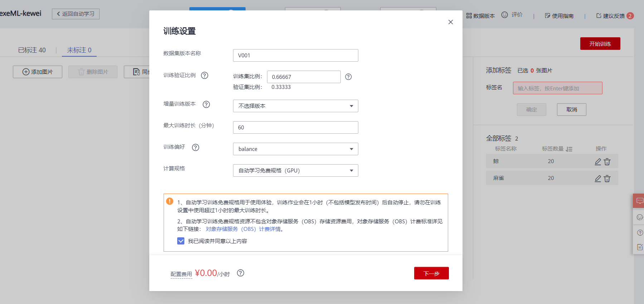644x304 pixels.
Task: Click 最大训练时长 input field 60
Action: click(x=295, y=127)
